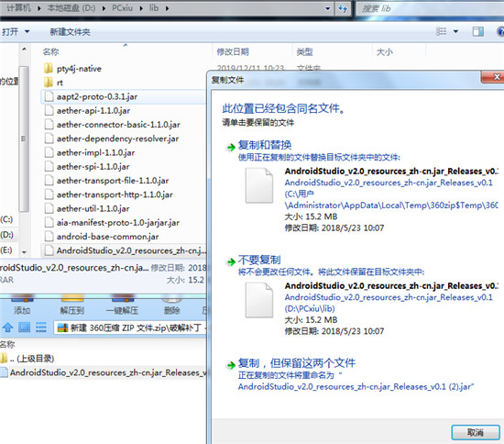
Task: Choose 复制，但保留这两个文件 option
Action: [296, 363]
